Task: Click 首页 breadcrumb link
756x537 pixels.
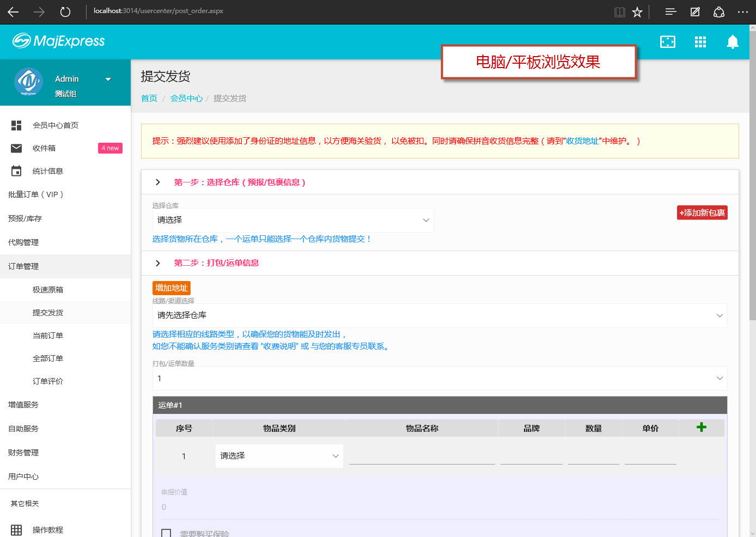Action: point(149,99)
